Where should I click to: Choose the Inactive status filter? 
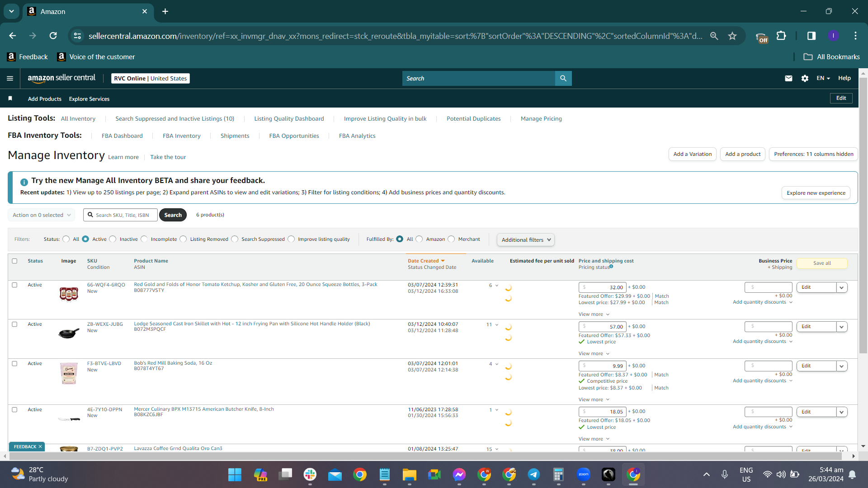pos(113,239)
